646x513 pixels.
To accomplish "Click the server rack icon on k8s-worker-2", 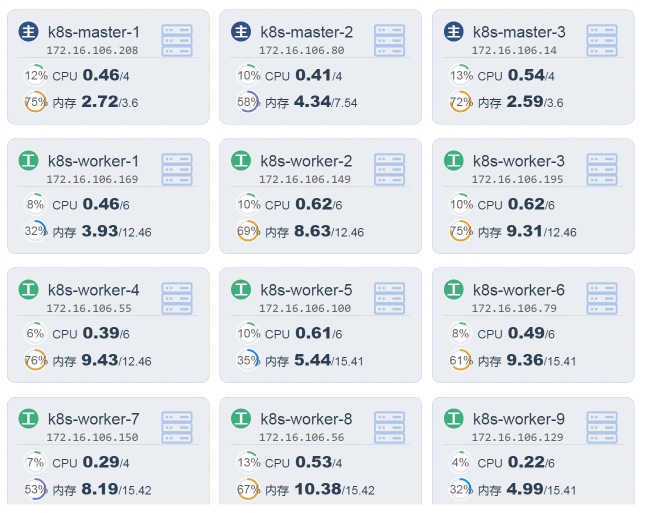I will (x=389, y=169).
